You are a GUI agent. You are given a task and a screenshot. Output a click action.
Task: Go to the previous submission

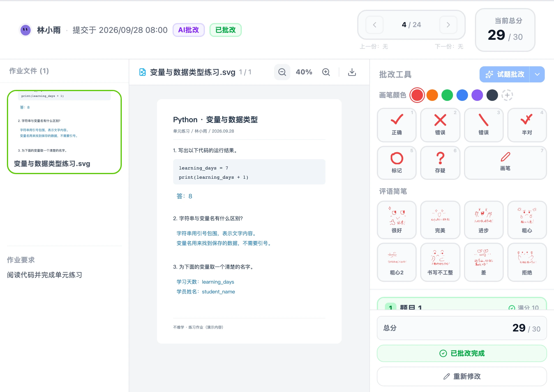(x=375, y=25)
